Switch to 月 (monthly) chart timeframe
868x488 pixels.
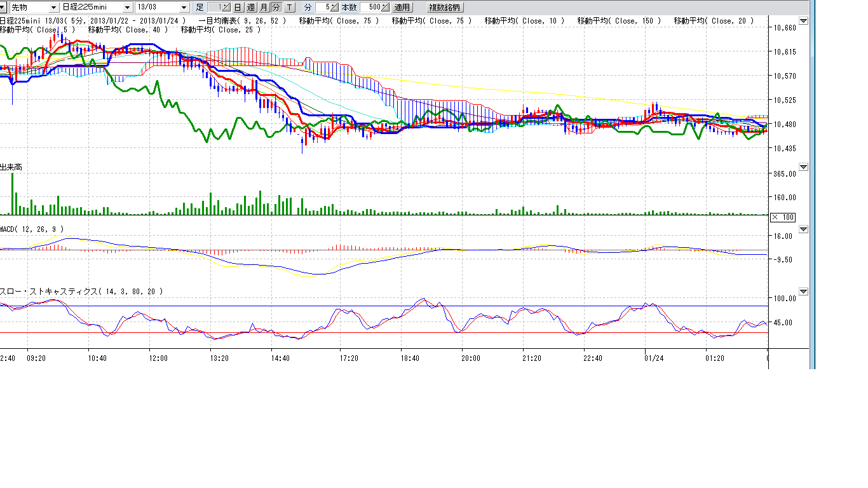(x=263, y=8)
